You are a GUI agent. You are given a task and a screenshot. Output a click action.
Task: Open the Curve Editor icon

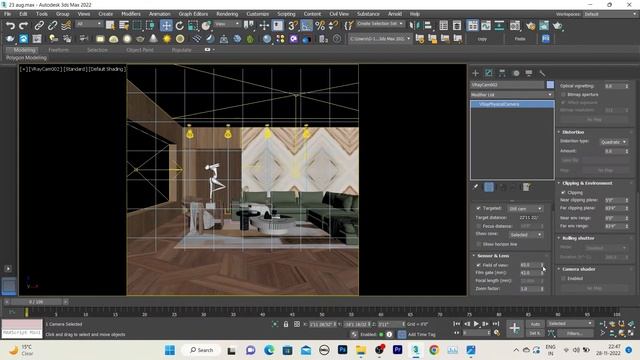[x=486, y=26]
